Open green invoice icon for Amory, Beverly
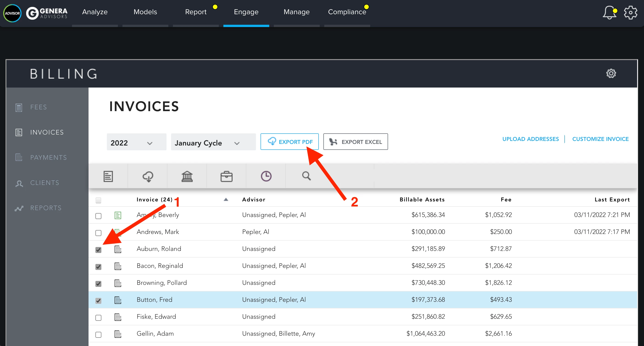Screen dimensions: 644x346 tap(118, 215)
